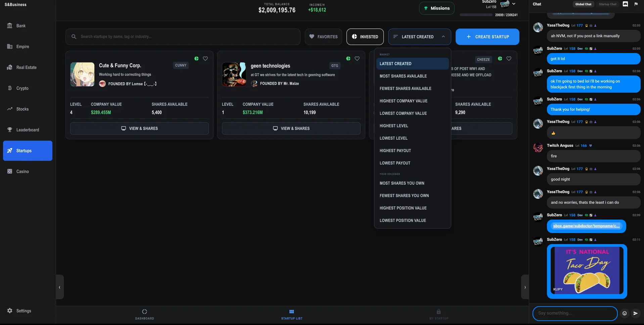Image resolution: width=644 pixels, height=325 pixels.
Task: Favorite Cute & Funny Corp. with the heart
Action: (205, 58)
